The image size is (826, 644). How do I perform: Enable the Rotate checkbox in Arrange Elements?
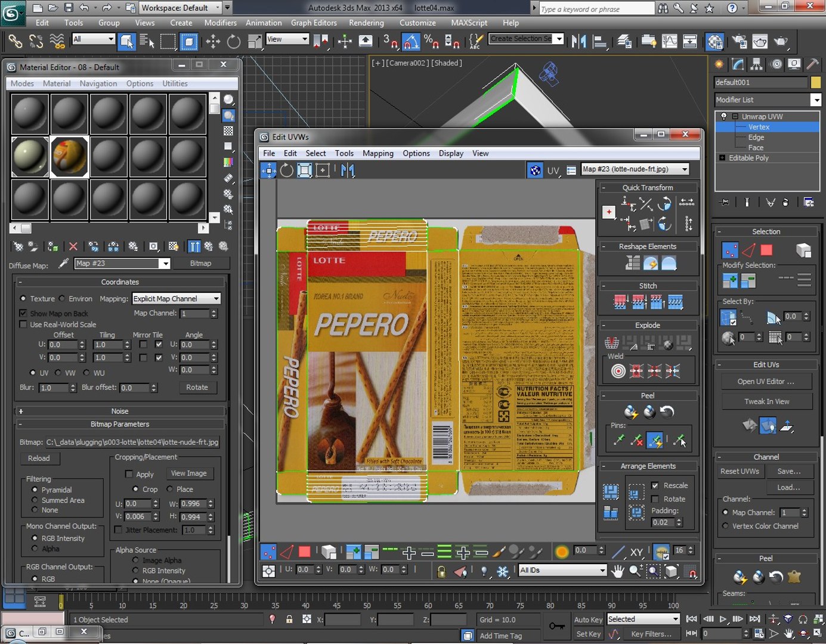coord(655,499)
